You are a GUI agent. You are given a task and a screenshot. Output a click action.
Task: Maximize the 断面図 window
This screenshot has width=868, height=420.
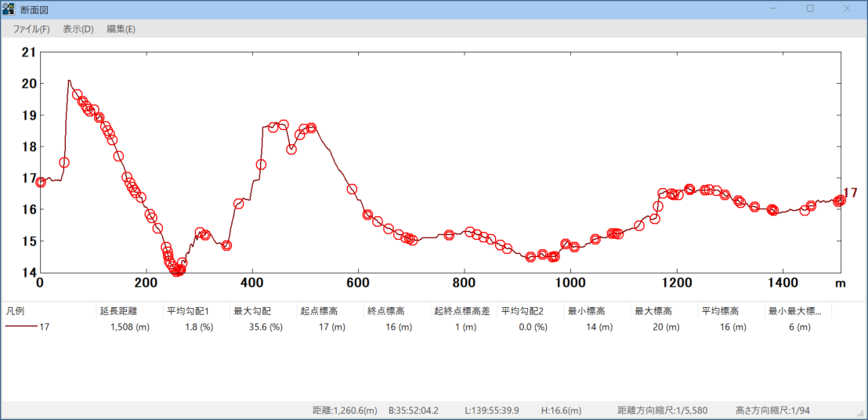[x=810, y=9]
